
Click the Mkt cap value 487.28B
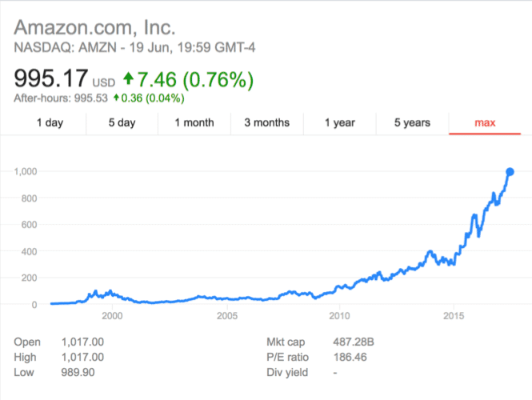pos(354,342)
